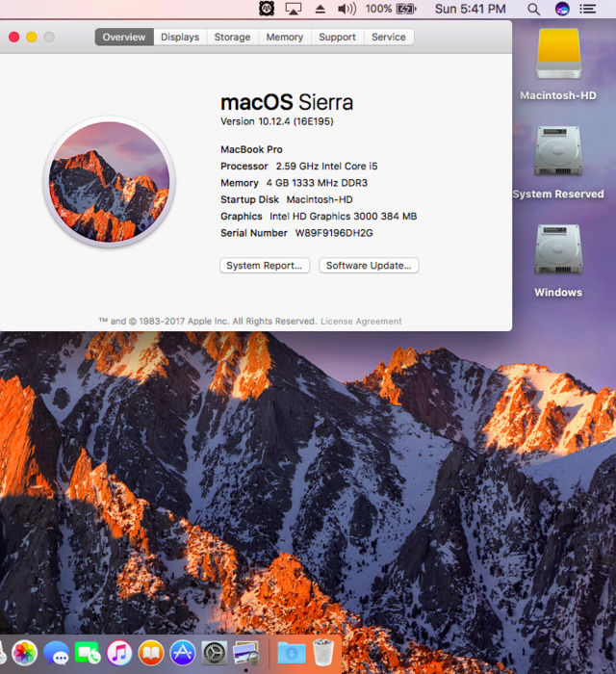Minimize the About This Mac window
The image size is (616, 674).
pos(32,37)
